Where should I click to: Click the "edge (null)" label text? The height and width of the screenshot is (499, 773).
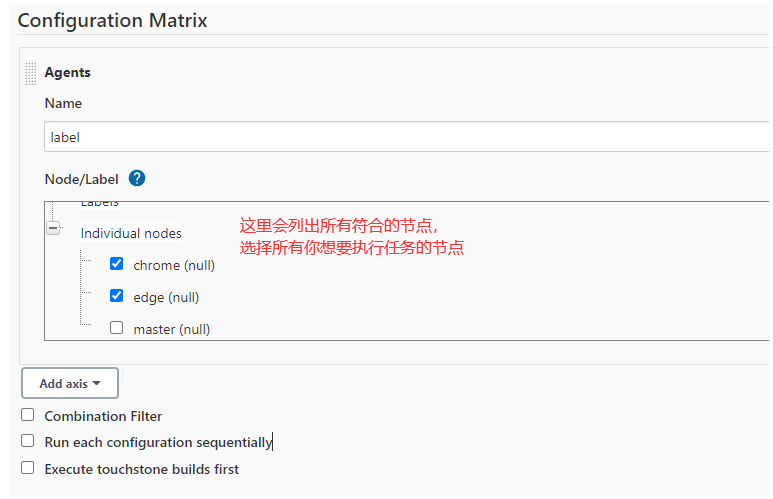(x=166, y=297)
